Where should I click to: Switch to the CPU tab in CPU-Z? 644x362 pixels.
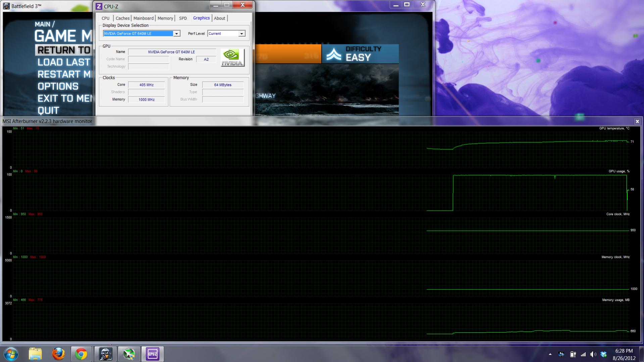point(105,18)
